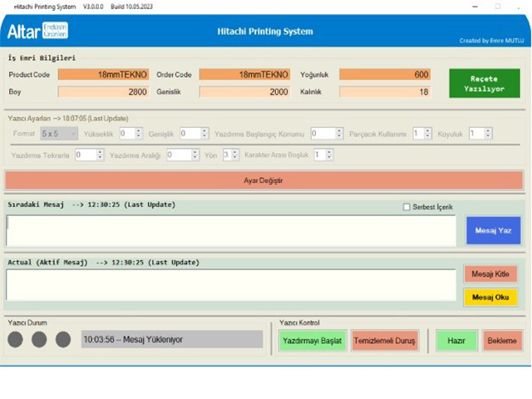The width and height of the screenshot is (532, 399).
Task: Click the Parçacık Kullanımı spinner
Action: pos(422,134)
